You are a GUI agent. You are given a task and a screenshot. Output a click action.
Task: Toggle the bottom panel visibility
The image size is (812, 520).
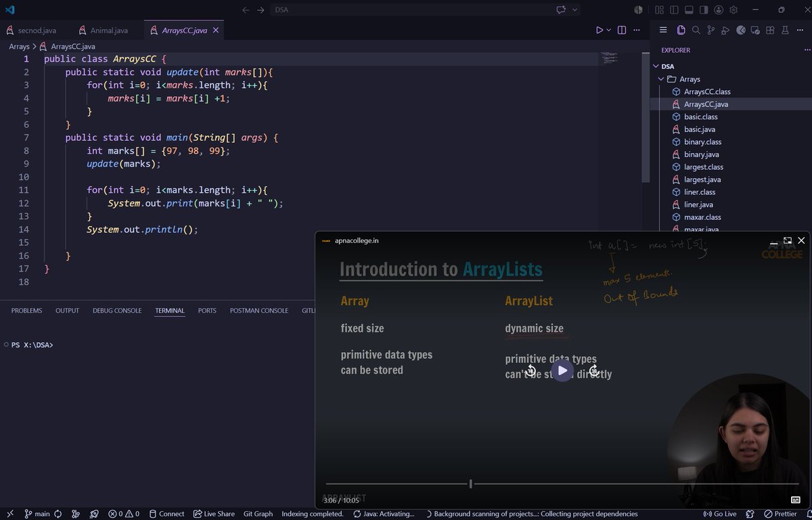(x=689, y=9)
